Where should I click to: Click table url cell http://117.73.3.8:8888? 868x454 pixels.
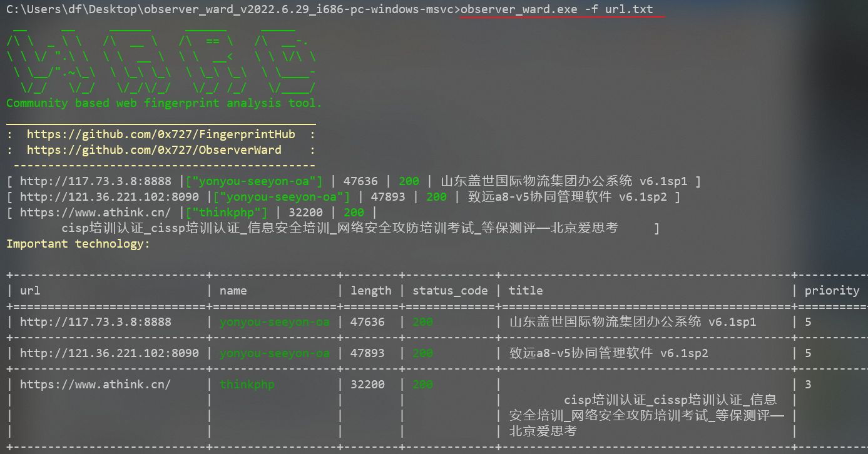point(96,322)
